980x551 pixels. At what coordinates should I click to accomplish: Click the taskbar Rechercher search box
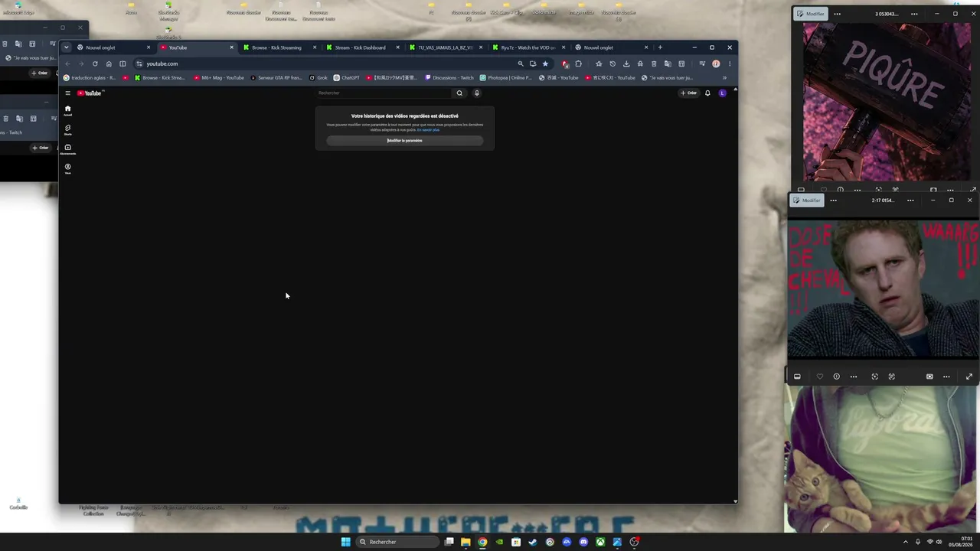click(x=398, y=542)
